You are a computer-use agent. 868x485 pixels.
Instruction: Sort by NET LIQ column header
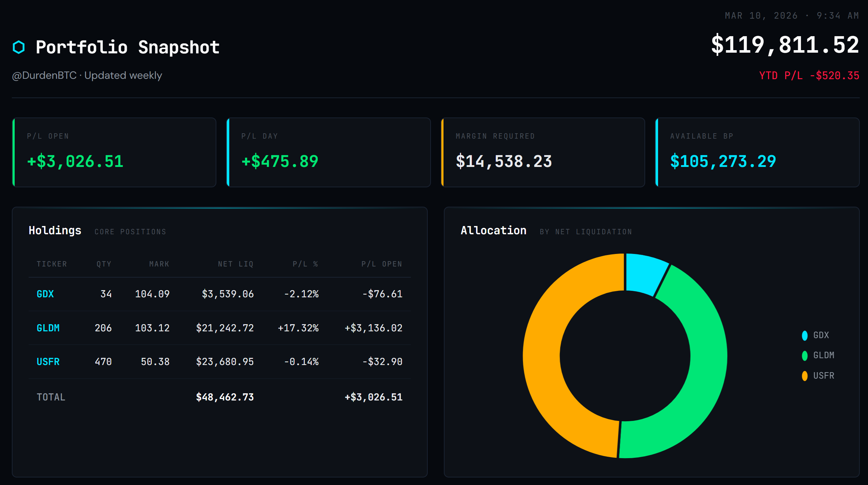pyautogui.click(x=235, y=264)
